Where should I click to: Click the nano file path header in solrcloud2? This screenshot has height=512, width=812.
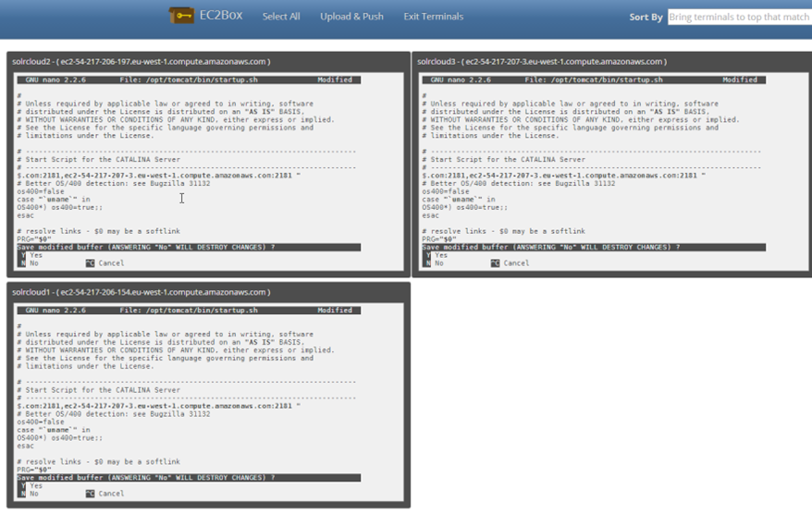click(x=189, y=79)
